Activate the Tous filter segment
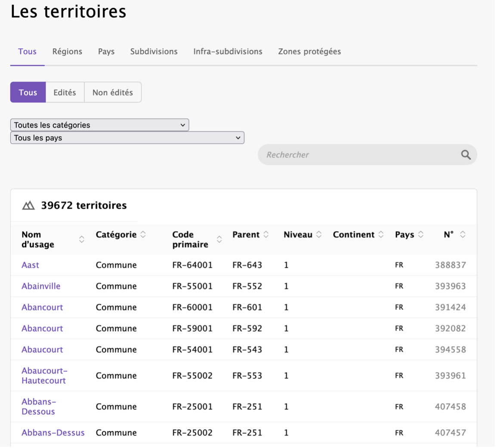 click(x=28, y=92)
